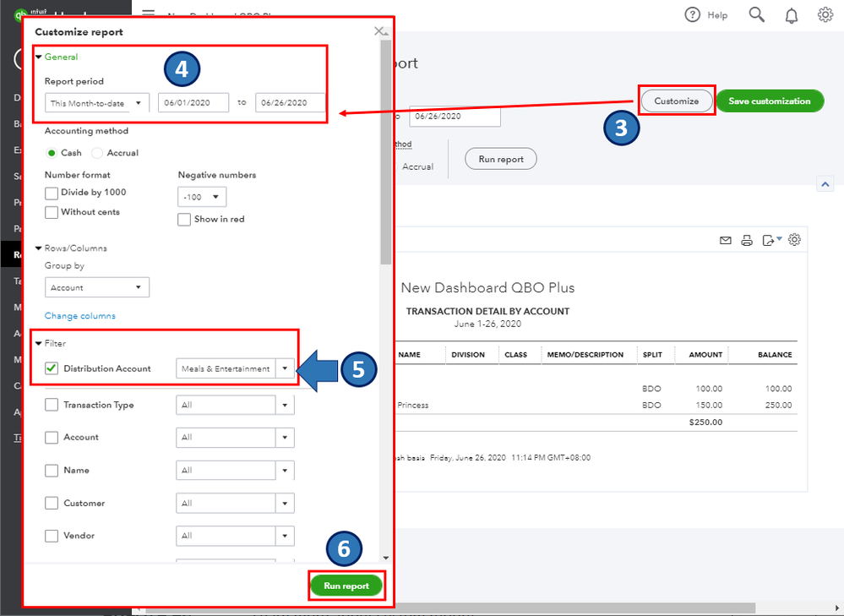The image size is (844, 616).
Task: Open This Month-to-date period dropdown
Action: coord(97,103)
